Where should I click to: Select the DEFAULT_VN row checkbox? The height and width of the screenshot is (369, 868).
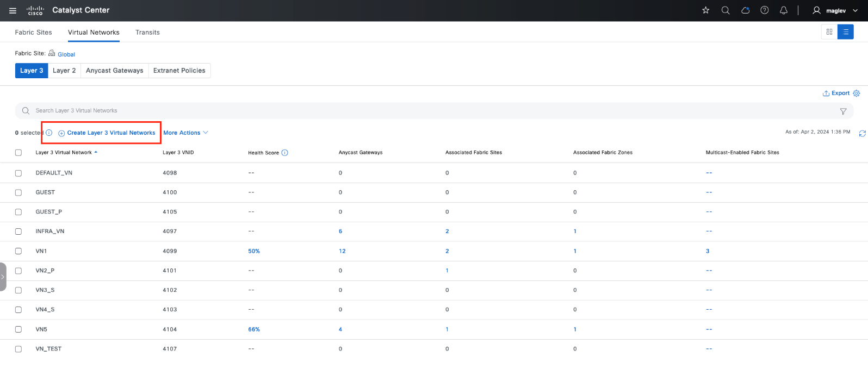[x=18, y=173]
